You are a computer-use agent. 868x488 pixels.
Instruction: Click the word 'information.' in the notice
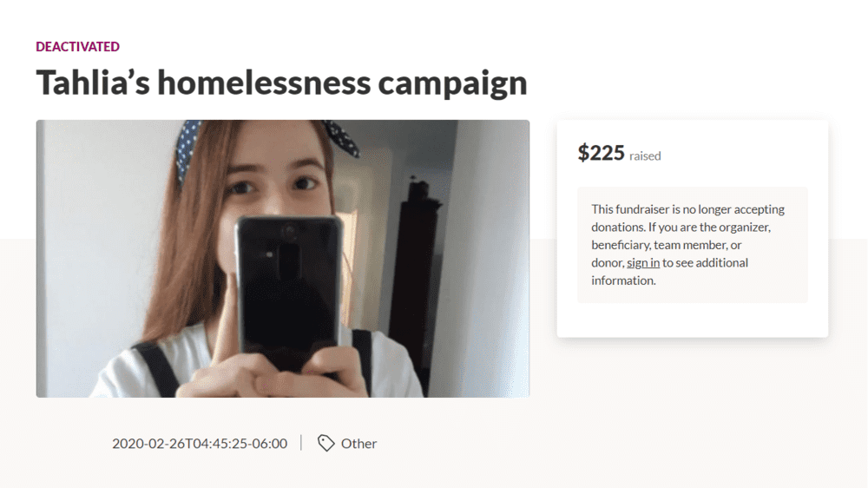coord(623,280)
